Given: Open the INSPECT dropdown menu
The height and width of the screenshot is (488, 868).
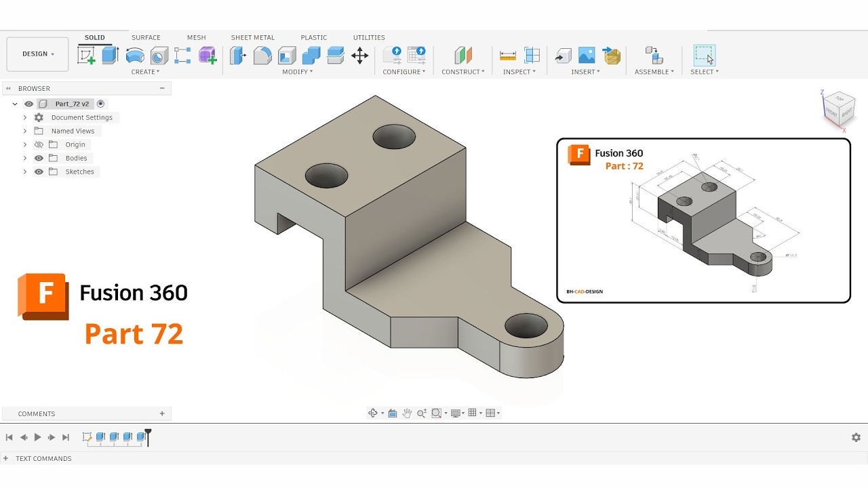Looking at the screenshot, I should click(x=519, y=72).
